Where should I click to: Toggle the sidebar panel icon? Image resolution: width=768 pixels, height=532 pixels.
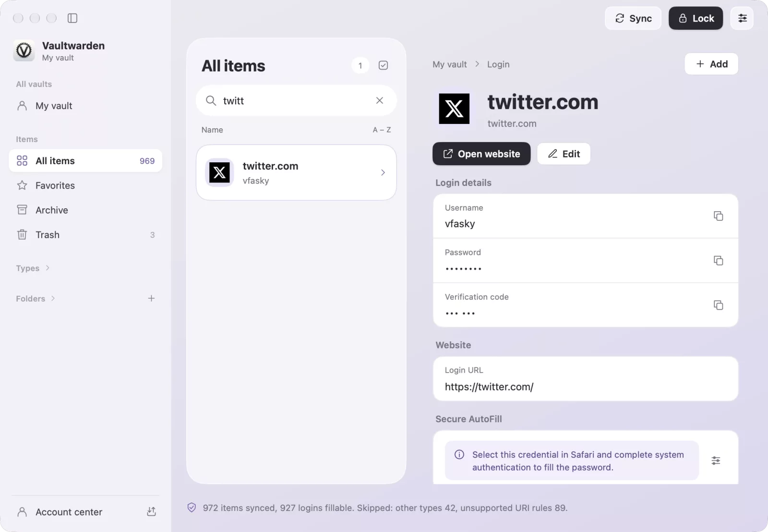[72, 18]
